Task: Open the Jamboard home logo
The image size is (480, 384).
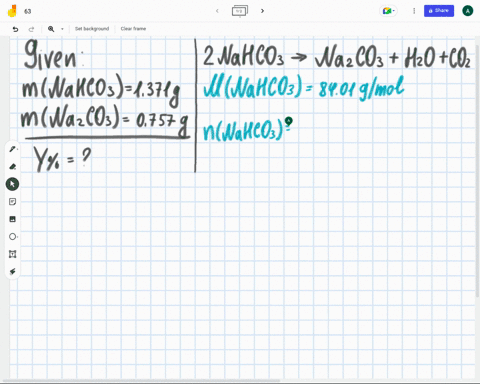Action: 12,11
